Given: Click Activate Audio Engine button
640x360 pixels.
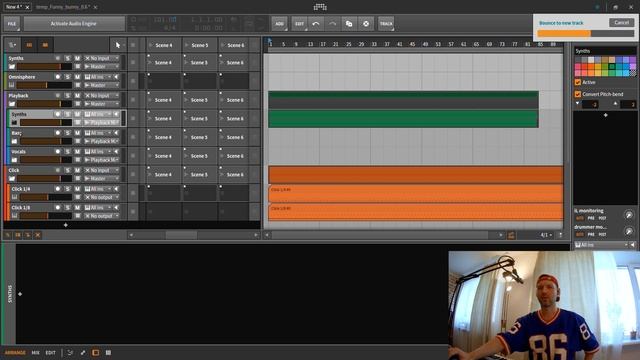Looking at the screenshot, I should coord(74,24).
